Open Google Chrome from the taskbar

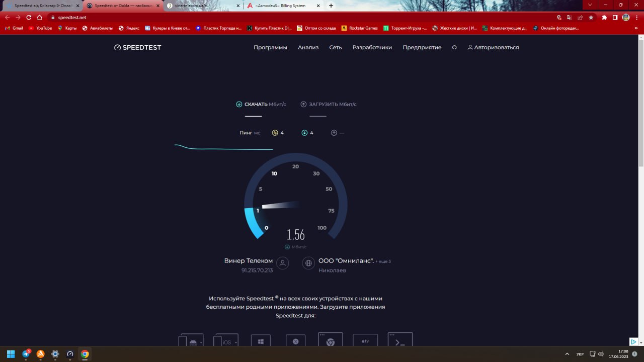click(85, 354)
